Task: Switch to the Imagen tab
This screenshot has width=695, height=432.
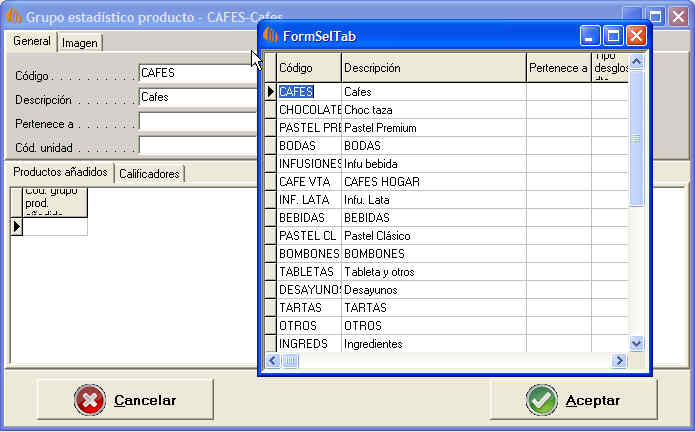Action: coord(80,43)
